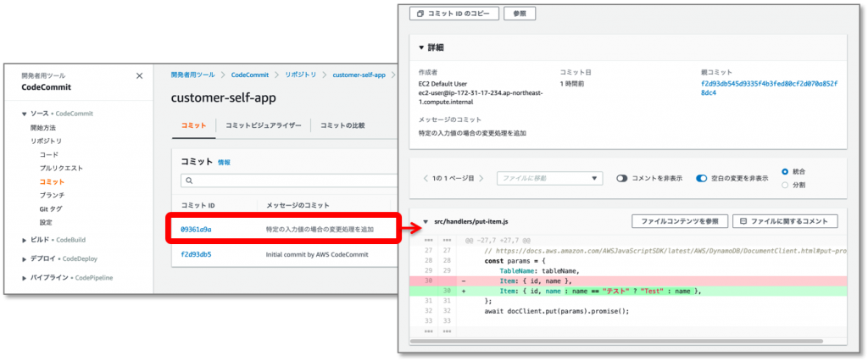Go to next page of file diffs

point(481,178)
